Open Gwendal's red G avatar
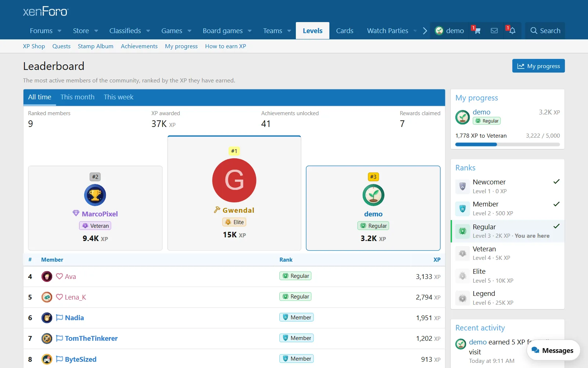The image size is (588, 368). (234, 180)
